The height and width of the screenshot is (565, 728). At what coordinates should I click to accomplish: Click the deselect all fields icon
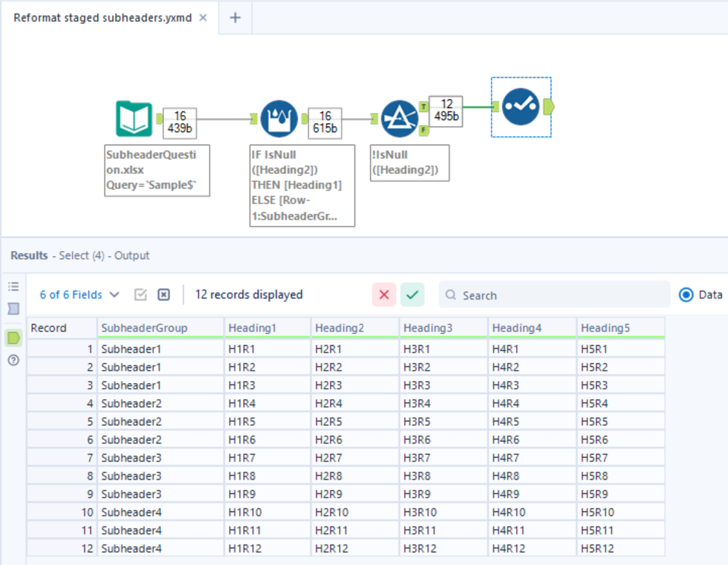tap(163, 295)
